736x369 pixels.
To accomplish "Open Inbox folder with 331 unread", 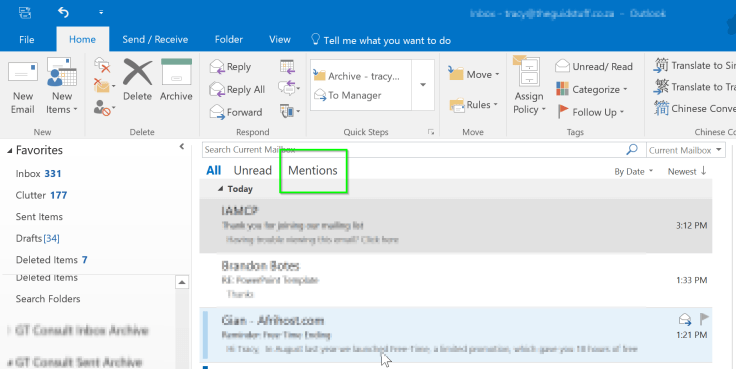I will coord(38,174).
